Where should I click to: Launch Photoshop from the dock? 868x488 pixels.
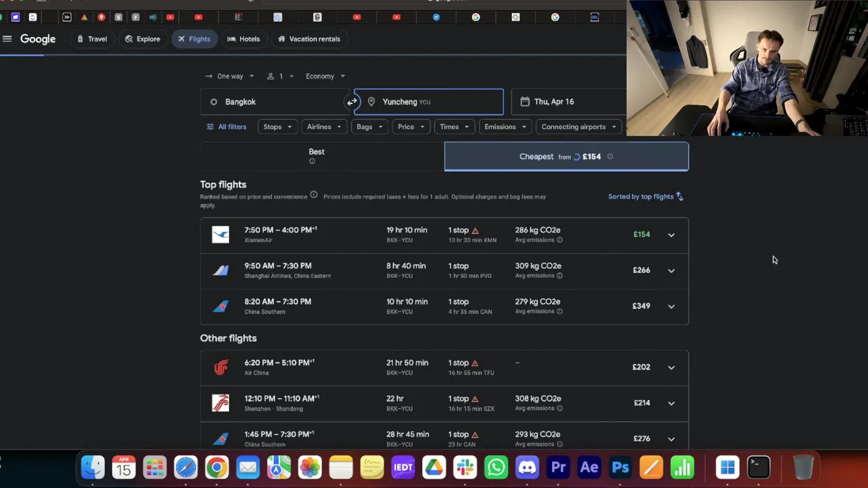[x=620, y=467]
